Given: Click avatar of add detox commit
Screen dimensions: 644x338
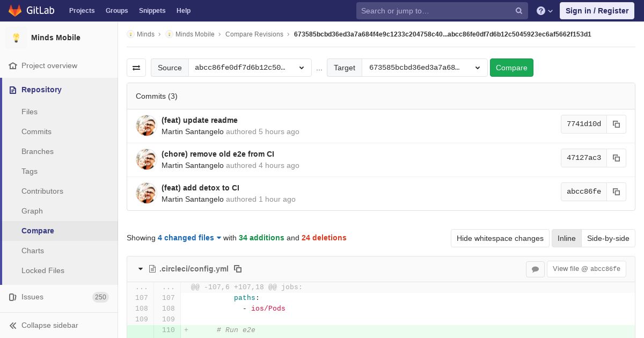Looking at the screenshot, I should [146, 193].
